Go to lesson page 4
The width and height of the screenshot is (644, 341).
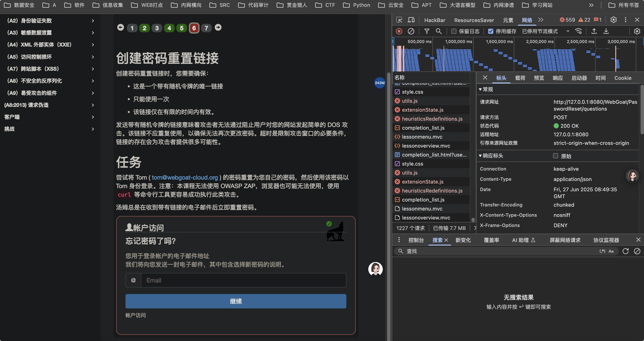(169, 28)
